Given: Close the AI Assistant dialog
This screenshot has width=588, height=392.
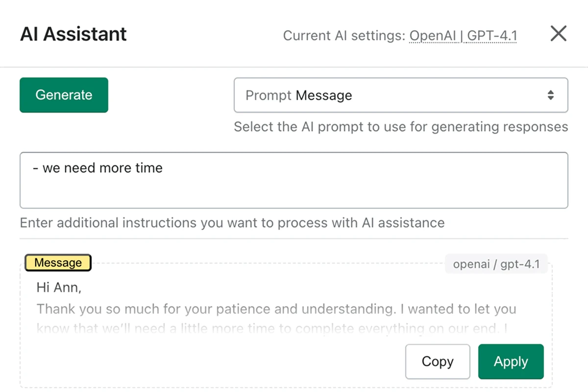Looking at the screenshot, I should tap(558, 34).
